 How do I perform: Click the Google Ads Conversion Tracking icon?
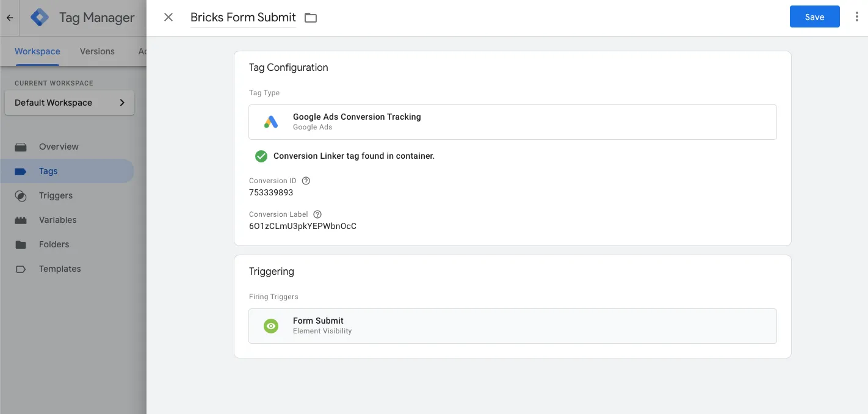(x=271, y=122)
